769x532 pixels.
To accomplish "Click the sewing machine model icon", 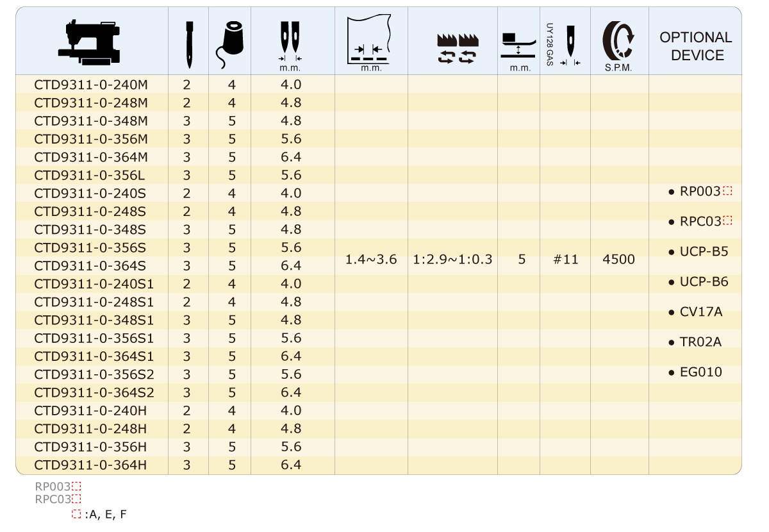I will coord(92,42).
